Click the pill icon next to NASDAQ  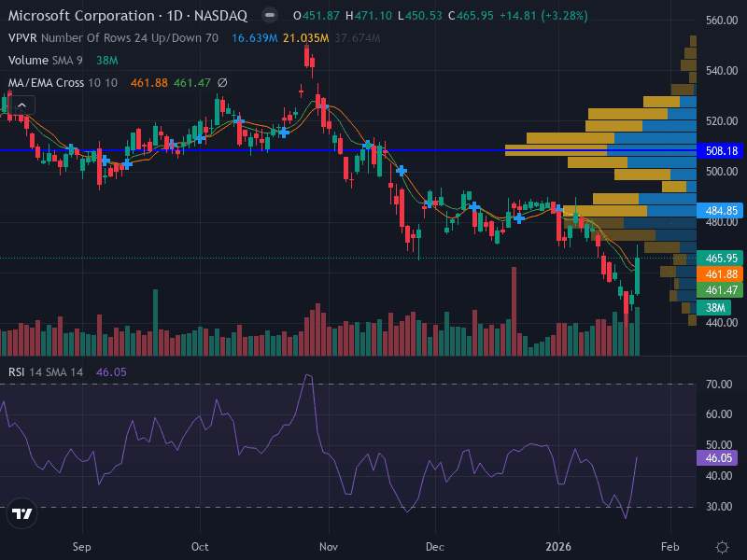tap(270, 15)
